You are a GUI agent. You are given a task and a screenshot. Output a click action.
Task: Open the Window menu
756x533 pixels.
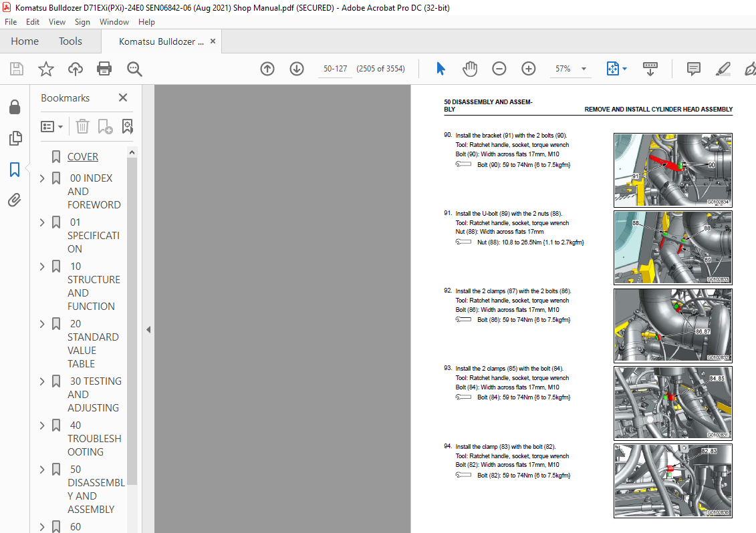point(114,22)
